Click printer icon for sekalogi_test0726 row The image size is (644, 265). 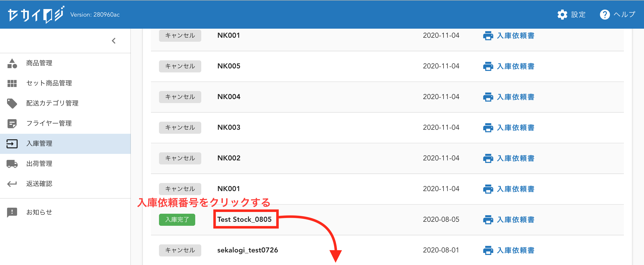click(x=488, y=250)
